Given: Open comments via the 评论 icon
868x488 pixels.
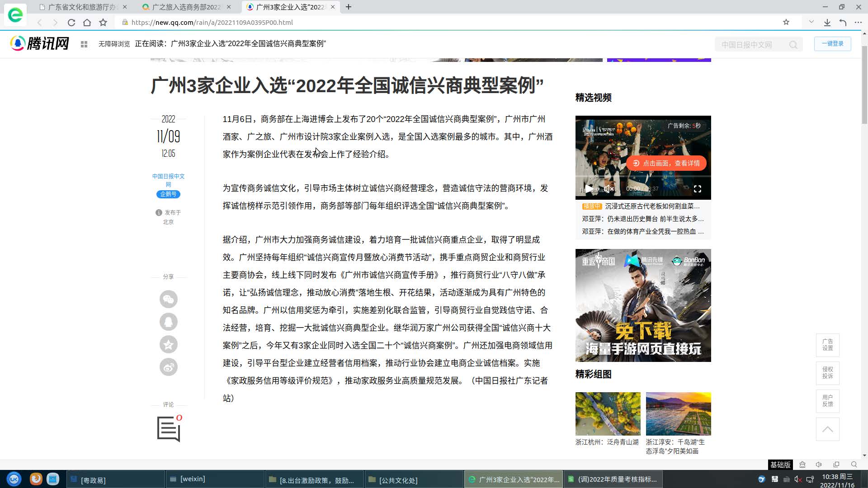Looking at the screenshot, I should click(x=168, y=429).
